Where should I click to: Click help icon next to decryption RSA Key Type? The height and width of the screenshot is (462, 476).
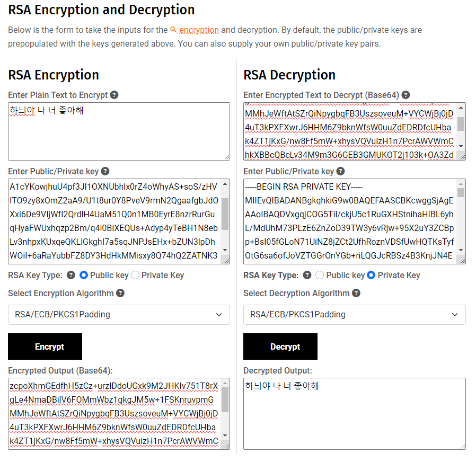307,275
